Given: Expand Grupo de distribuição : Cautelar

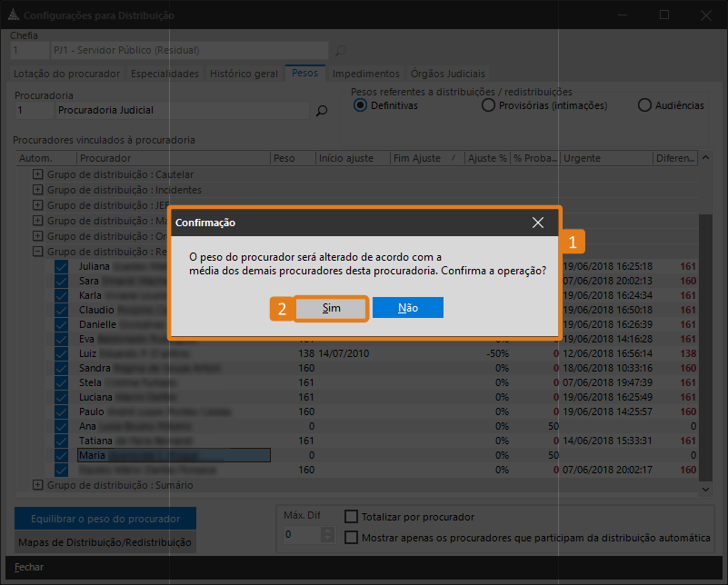Looking at the screenshot, I should coord(38,174).
